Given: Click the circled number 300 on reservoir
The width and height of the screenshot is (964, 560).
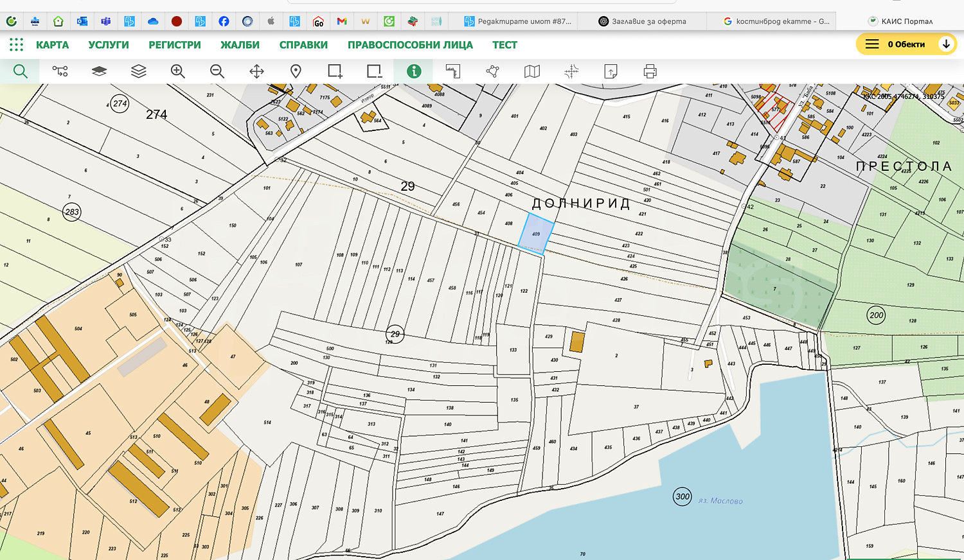Looking at the screenshot, I should tap(683, 496).
